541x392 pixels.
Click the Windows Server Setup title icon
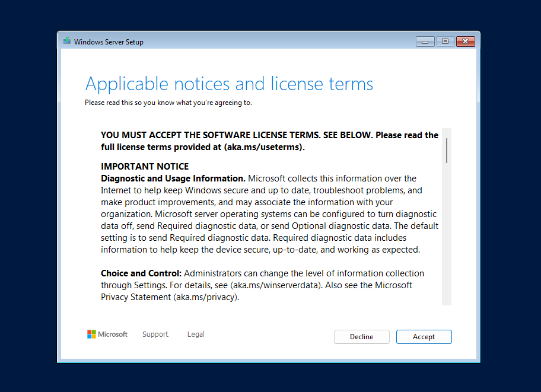67,41
